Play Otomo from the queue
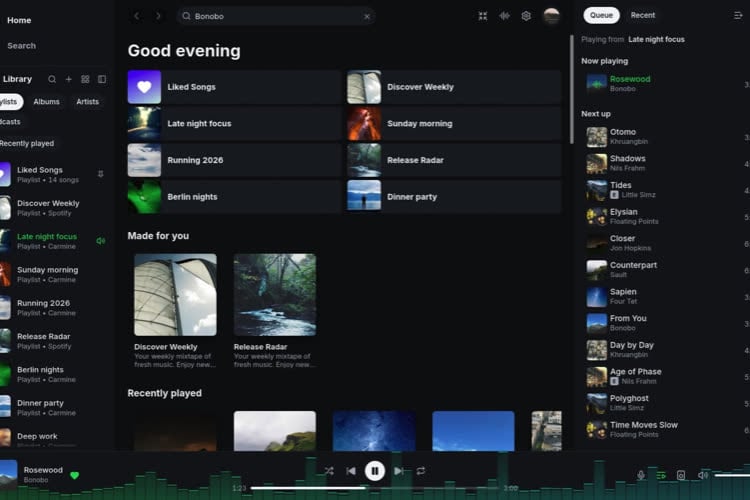Image resolution: width=750 pixels, height=500 pixels. pyautogui.click(x=666, y=136)
